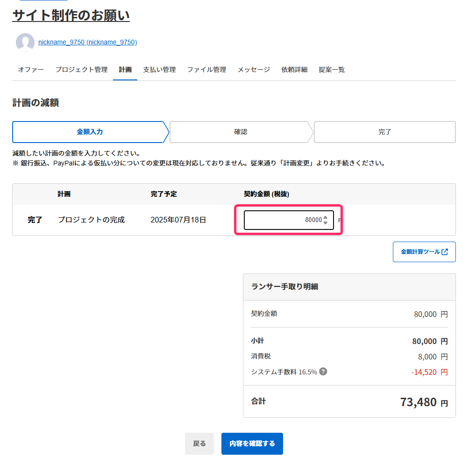The image size is (476, 465).
Task: Open the メッセージ tab
Action: click(x=254, y=69)
